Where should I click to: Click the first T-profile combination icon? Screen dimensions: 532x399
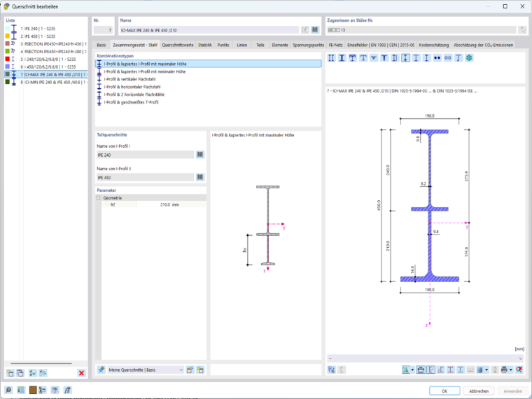click(x=353, y=58)
